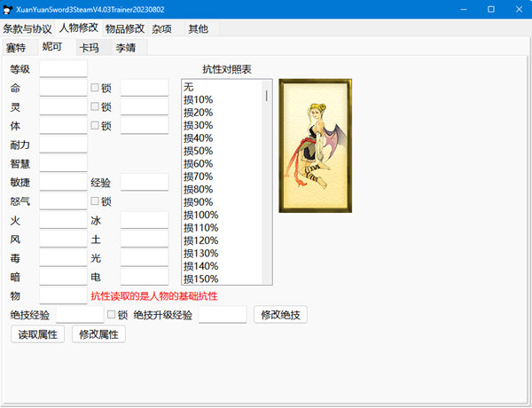Select the 杂项 tab
The height and width of the screenshot is (408, 532).
pyautogui.click(x=162, y=29)
